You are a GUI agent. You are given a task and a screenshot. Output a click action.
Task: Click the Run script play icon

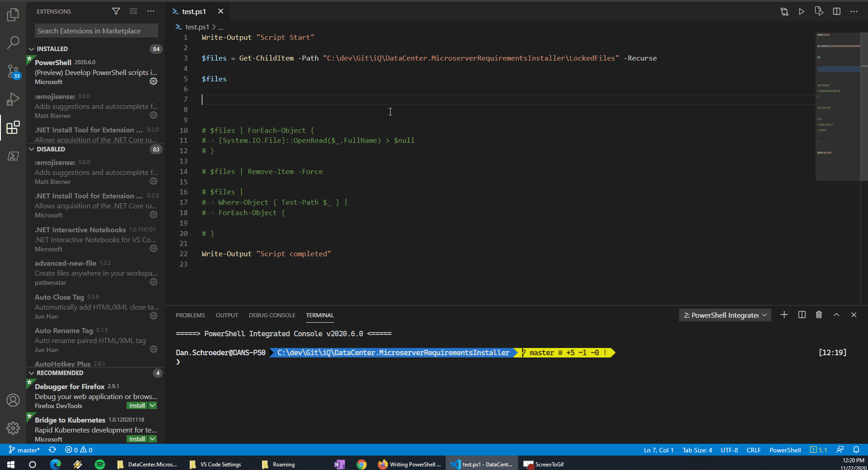(x=801, y=12)
